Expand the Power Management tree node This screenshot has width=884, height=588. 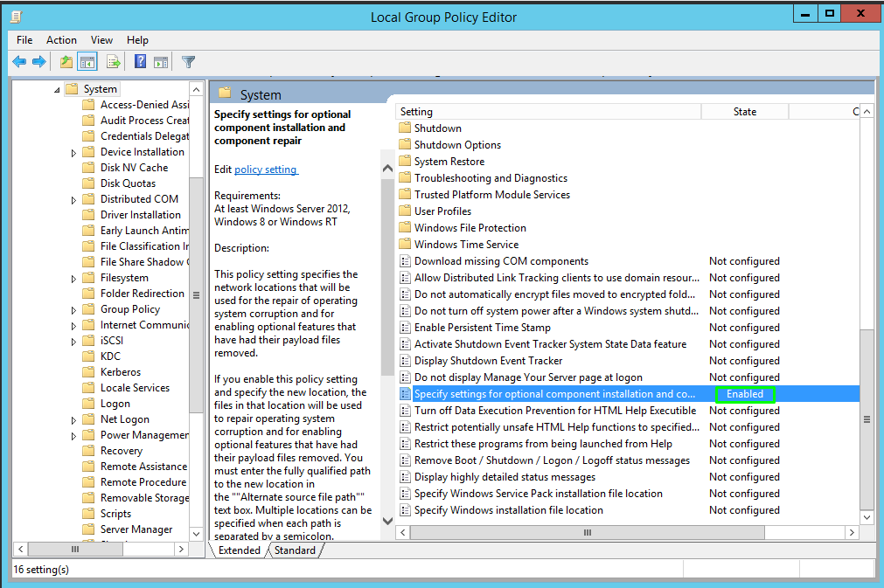pos(73,436)
